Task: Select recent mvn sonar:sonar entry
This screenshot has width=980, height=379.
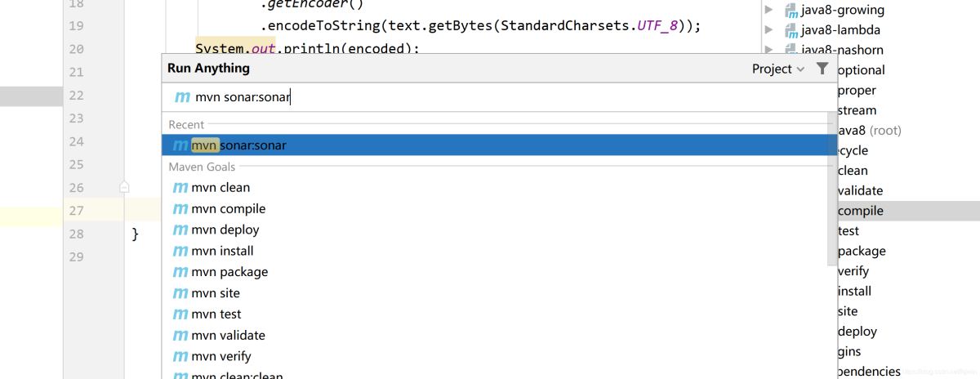Action: tap(238, 145)
